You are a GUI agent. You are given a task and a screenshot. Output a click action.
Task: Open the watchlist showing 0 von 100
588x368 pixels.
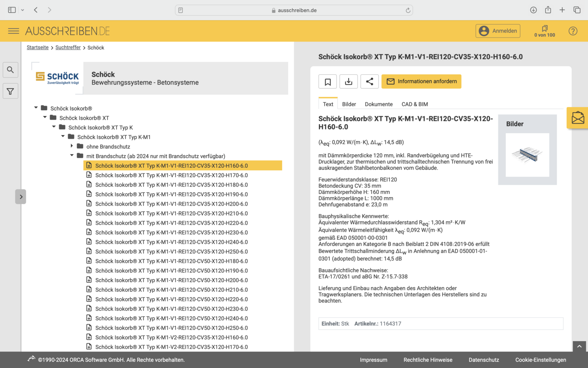(x=544, y=31)
